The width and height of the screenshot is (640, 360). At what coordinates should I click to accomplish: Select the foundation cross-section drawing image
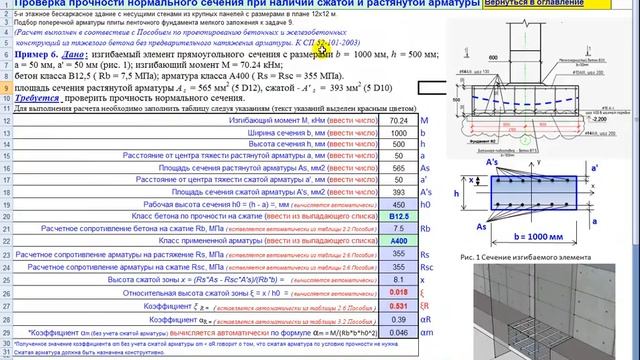pyautogui.click(x=539, y=88)
